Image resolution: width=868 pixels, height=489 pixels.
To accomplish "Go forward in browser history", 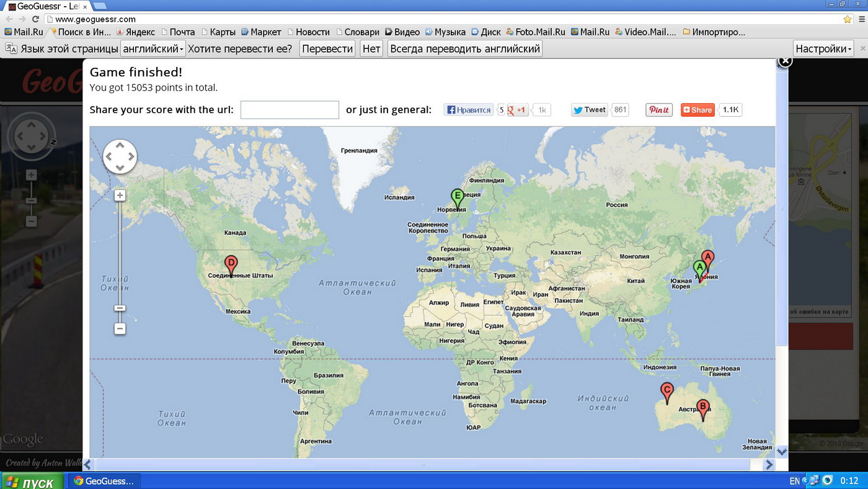I will tap(22, 19).
